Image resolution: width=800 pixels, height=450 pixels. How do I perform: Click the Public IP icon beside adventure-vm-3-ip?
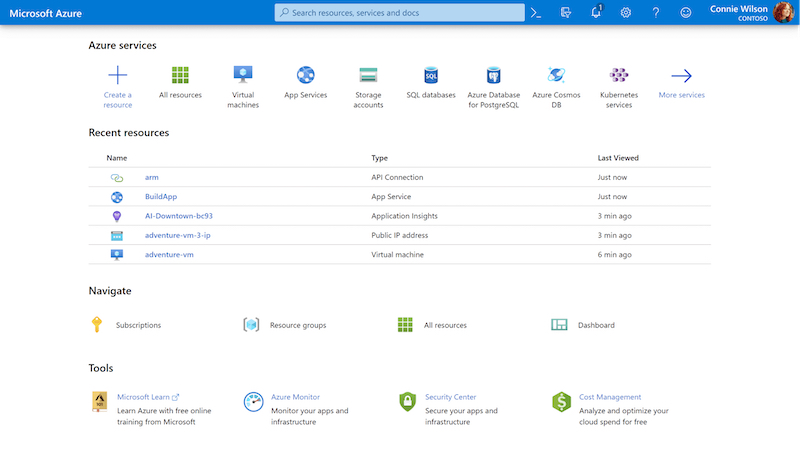[117, 236]
